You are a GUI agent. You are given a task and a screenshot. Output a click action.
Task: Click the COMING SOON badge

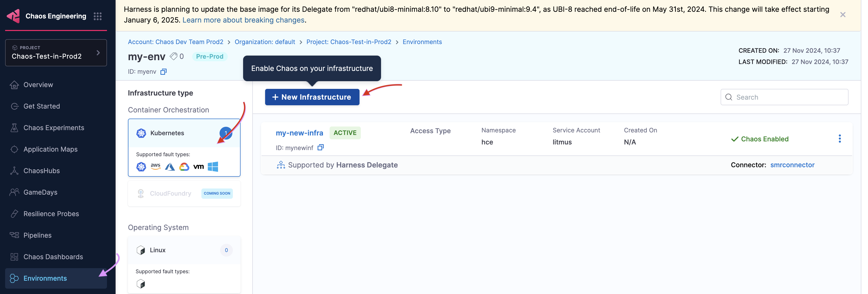[x=217, y=194]
